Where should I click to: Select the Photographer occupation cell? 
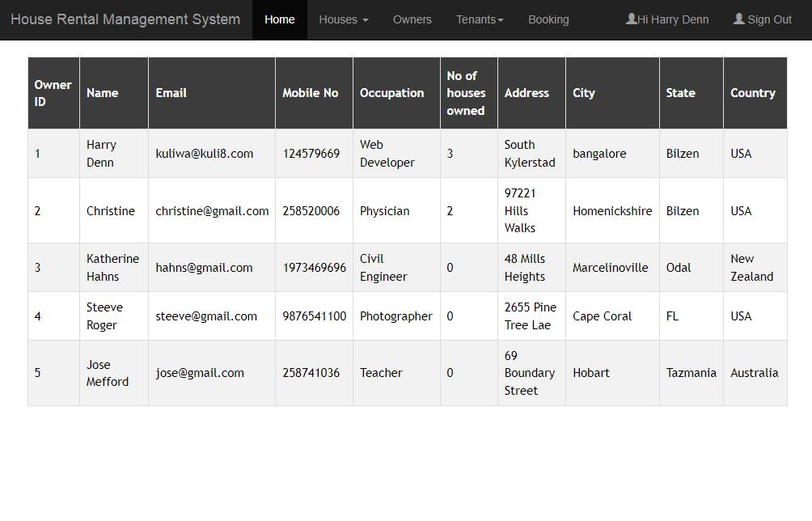coord(395,316)
